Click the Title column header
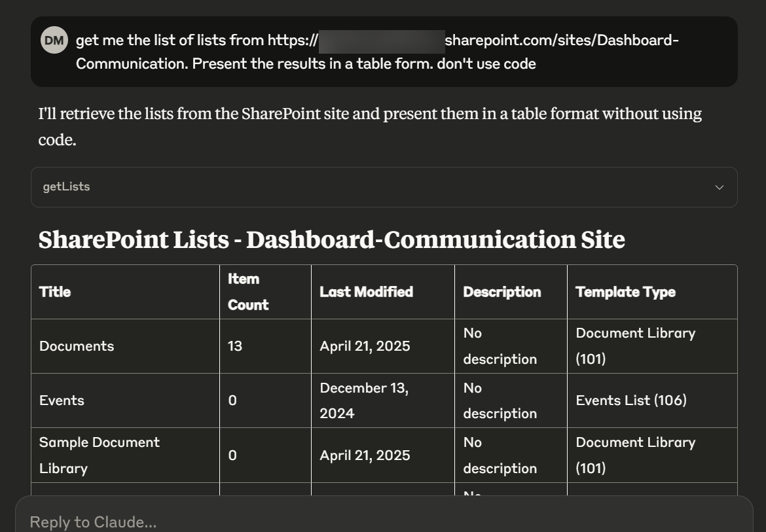 [55, 292]
